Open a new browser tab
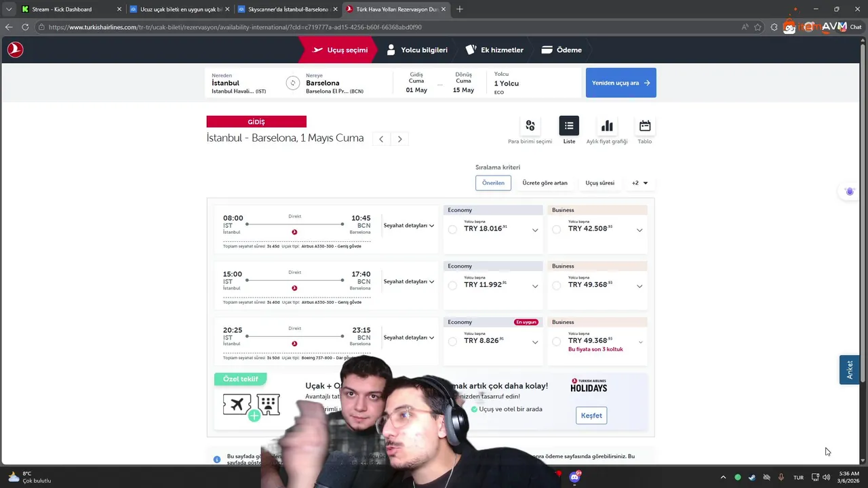The width and height of the screenshot is (868, 488). pyautogui.click(x=460, y=9)
